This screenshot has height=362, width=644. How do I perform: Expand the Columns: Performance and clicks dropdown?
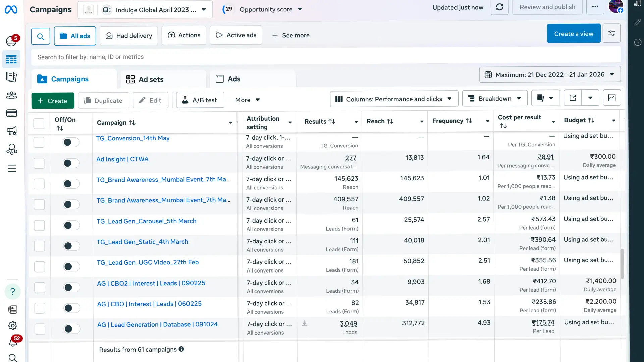(x=394, y=99)
